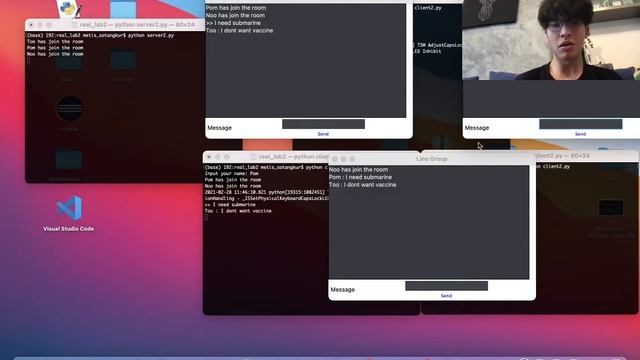Click the Message label in Line Group window
640x360 pixels.
[x=342, y=289]
